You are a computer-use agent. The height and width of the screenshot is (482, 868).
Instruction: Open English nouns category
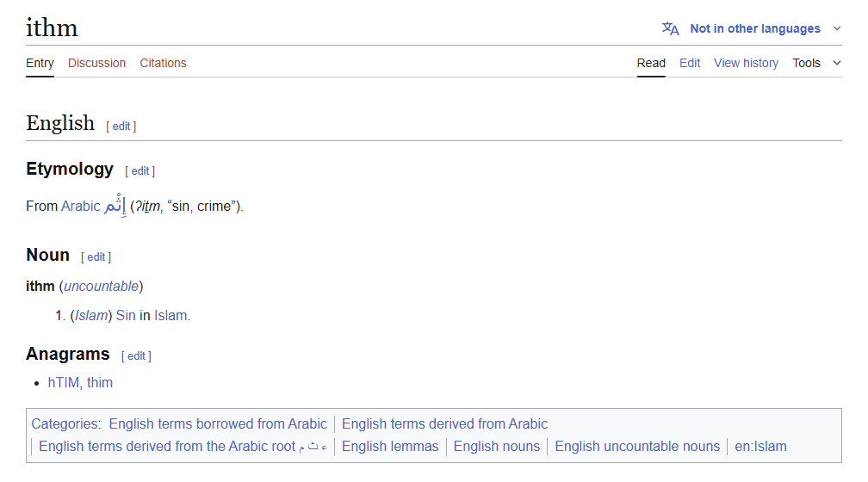[x=497, y=447]
